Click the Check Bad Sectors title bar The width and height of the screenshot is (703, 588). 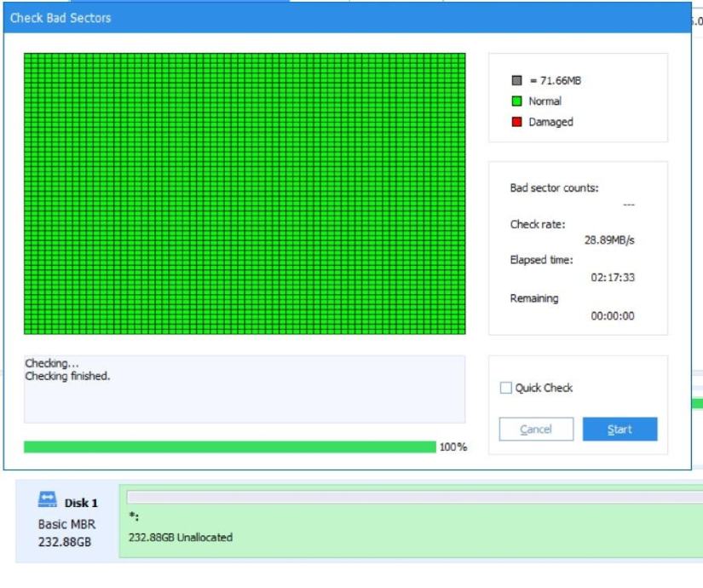[348, 18]
